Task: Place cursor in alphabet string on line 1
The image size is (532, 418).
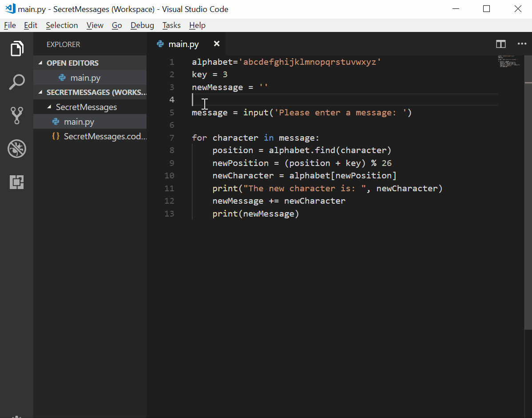Action: click(x=310, y=62)
